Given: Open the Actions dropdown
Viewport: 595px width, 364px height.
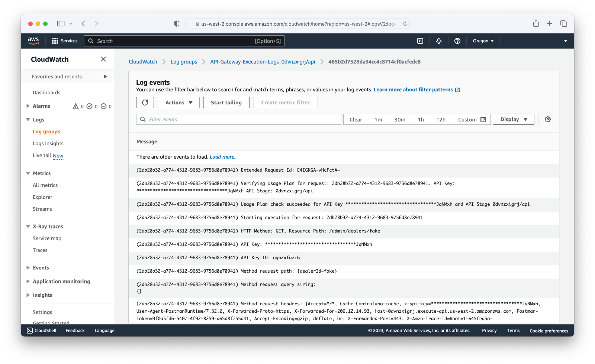Looking at the screenshot, I should pyautogui.click(x=178, y=103).
